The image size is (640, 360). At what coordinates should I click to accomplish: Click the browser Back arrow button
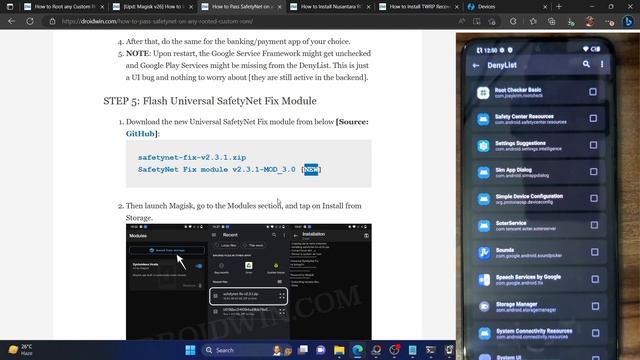click(x=11, y=21)
